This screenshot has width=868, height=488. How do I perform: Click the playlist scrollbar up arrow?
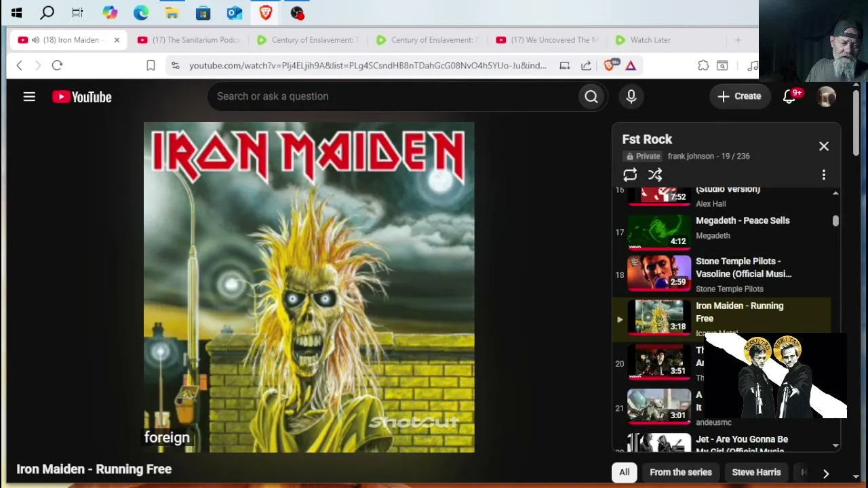click(x=835, y=193)
